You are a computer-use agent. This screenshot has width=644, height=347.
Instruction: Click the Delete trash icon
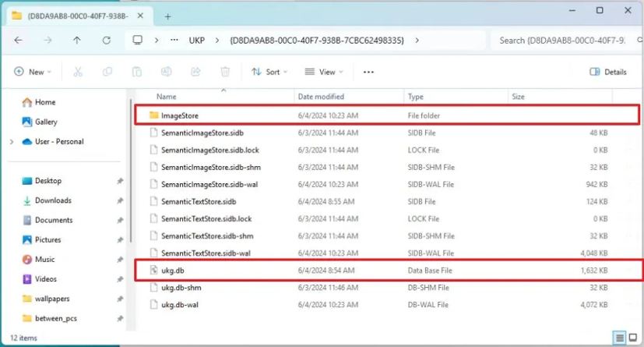[225, 72]
